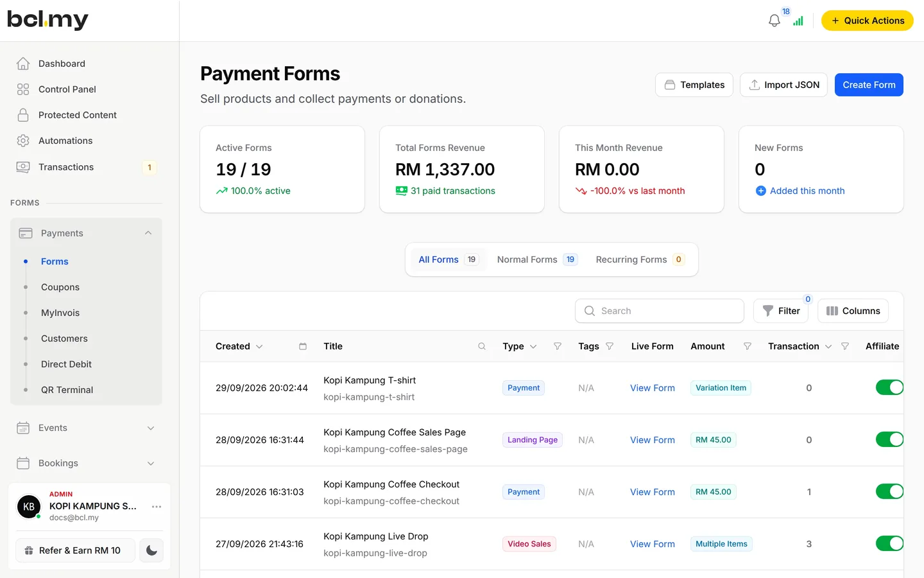Click Refer & Earn RM 10 button
924x578 pixels.
[x=75, y=550]
